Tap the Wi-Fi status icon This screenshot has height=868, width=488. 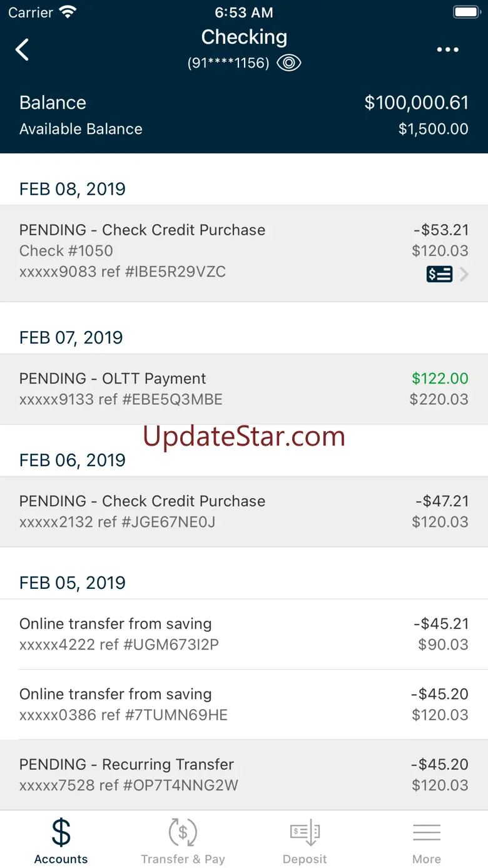click(67, 12)
